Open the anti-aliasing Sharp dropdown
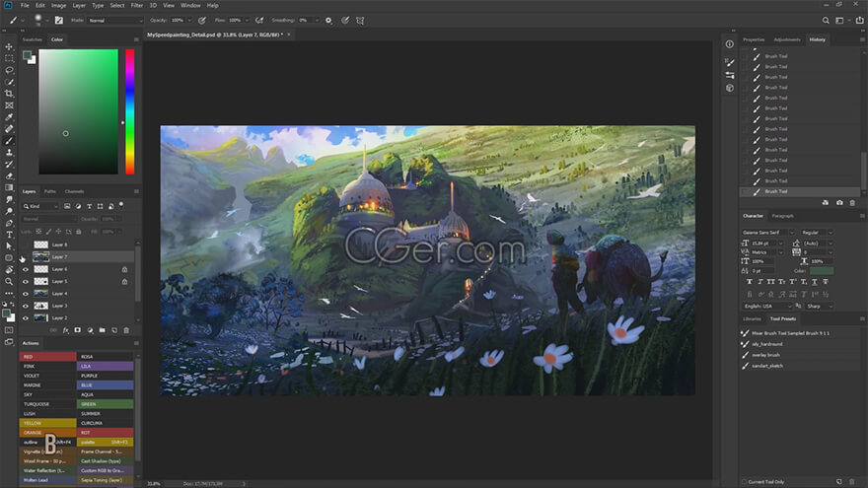 tap(820, 306)
